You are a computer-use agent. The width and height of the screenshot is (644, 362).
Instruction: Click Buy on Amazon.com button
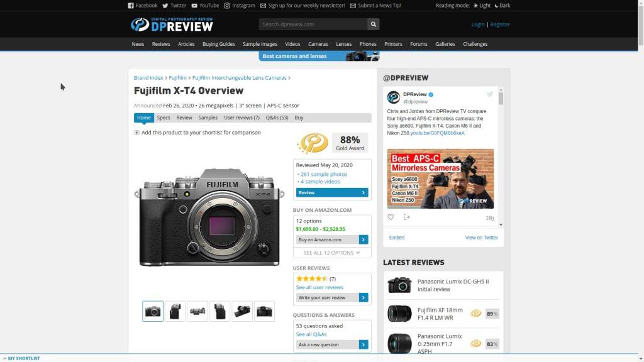(x=332, y=239)
